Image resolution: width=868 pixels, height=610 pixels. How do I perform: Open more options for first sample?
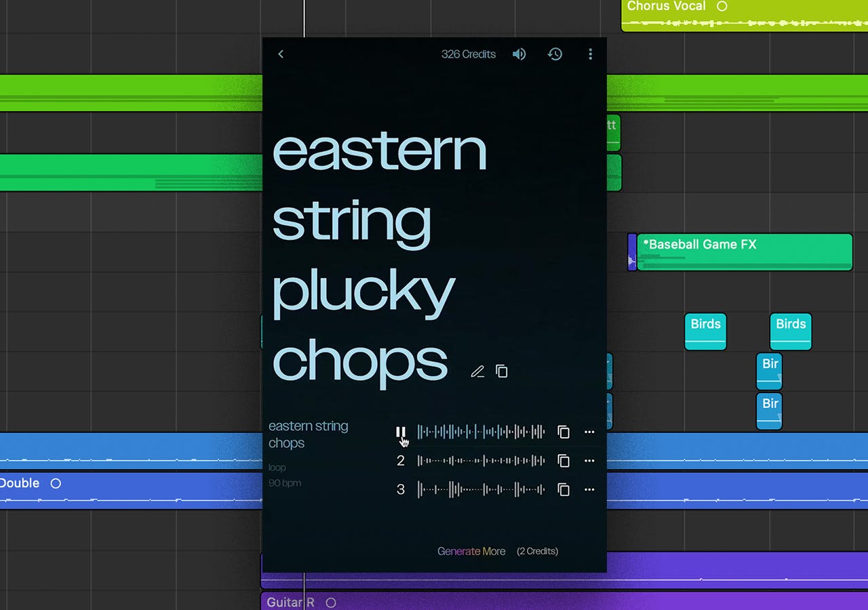[589, 432]
